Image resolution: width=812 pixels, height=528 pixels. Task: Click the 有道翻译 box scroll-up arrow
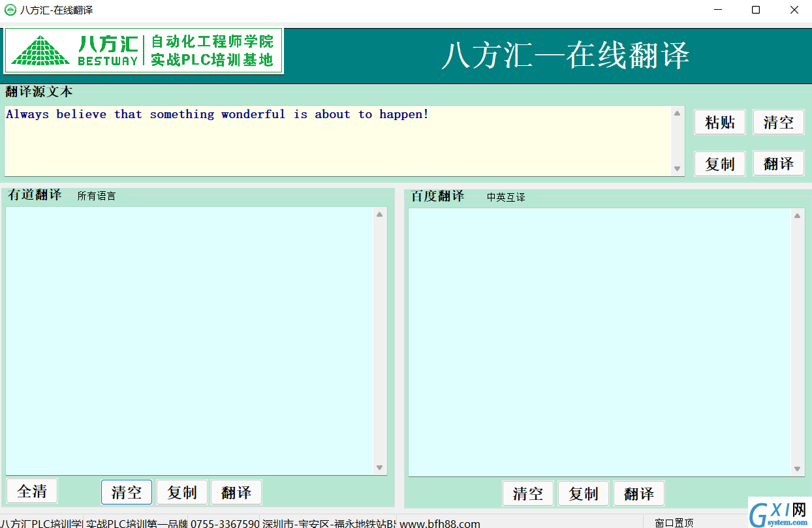point(380,214)
